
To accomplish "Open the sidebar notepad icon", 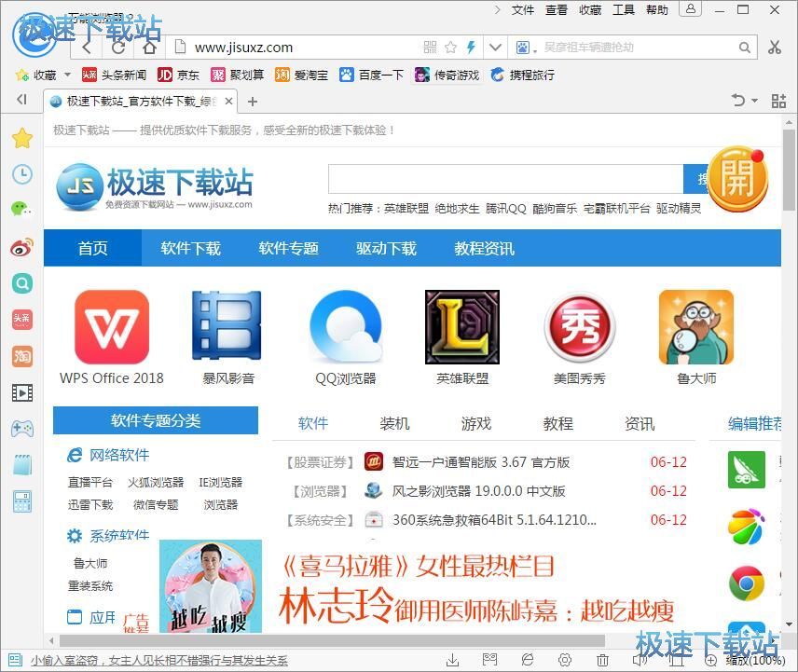I will [x=22, y=465].
